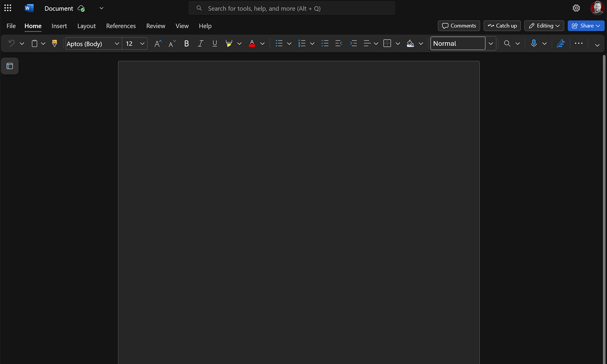The width and height of the screenshot is (607, 364).
Task: Apply italic formatting
Action: (200, 43)
